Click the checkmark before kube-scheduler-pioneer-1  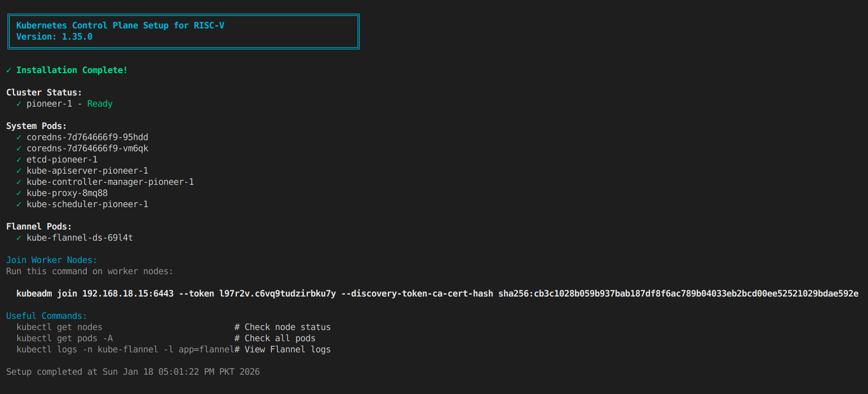point(19,205)
